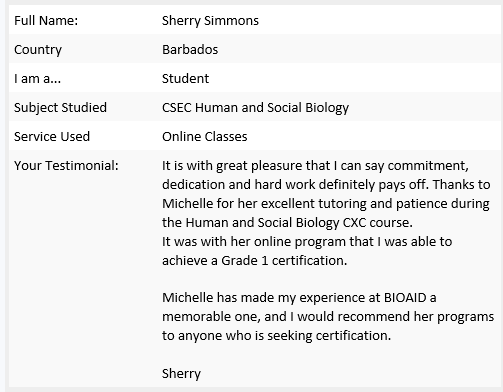
Task: Click the Your Testimonial label
Action: [x=66, y=166]
